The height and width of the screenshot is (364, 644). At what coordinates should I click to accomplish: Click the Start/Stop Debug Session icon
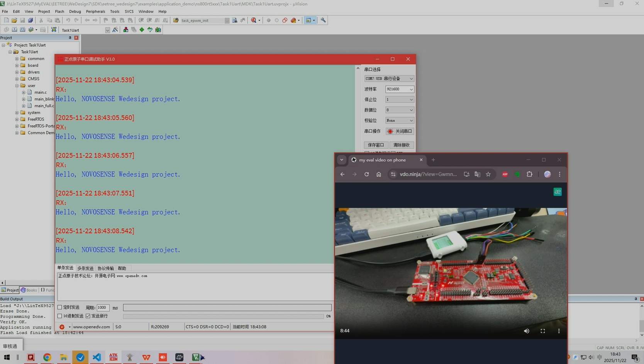tap(254, 20)
